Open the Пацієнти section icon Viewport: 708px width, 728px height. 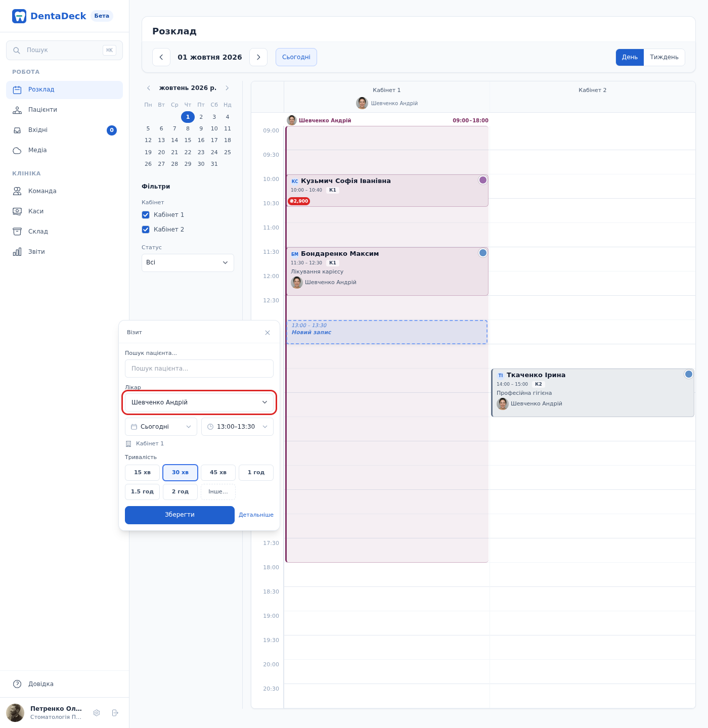tap(17, 110)
